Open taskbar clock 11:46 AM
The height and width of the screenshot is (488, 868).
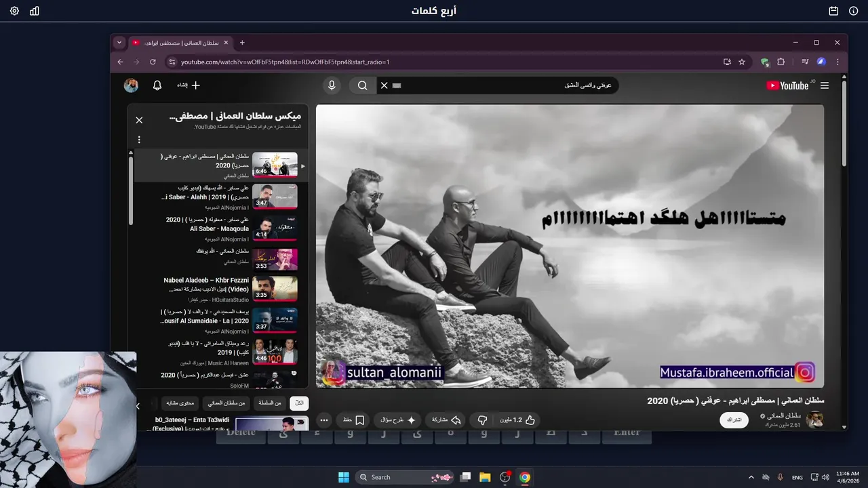(x=848, y=477)
